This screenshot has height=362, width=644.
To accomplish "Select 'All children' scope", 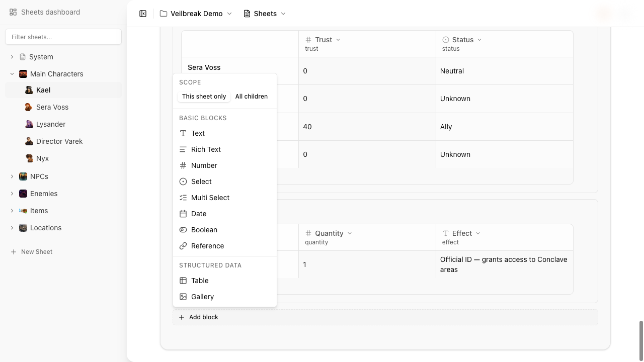I will [x=252, y=97].
